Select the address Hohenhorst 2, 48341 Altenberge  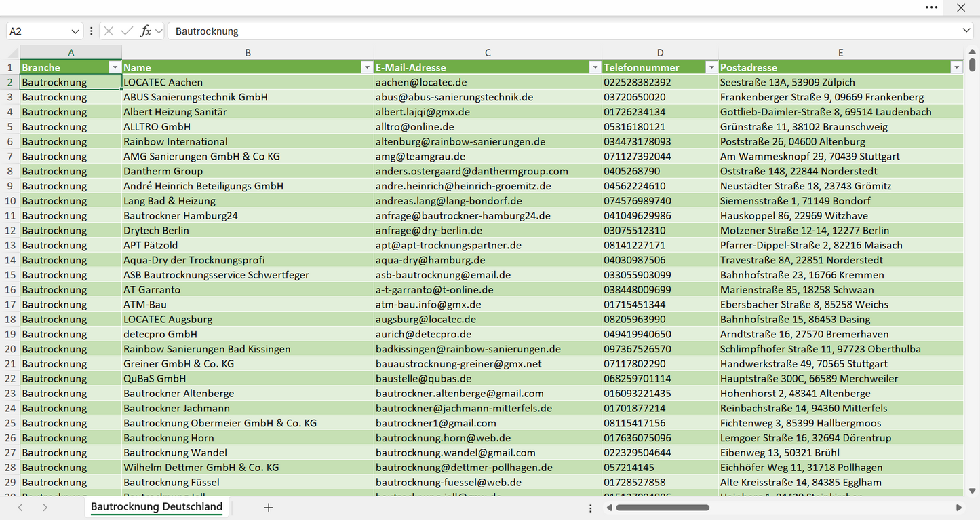[x=841, y=394]
